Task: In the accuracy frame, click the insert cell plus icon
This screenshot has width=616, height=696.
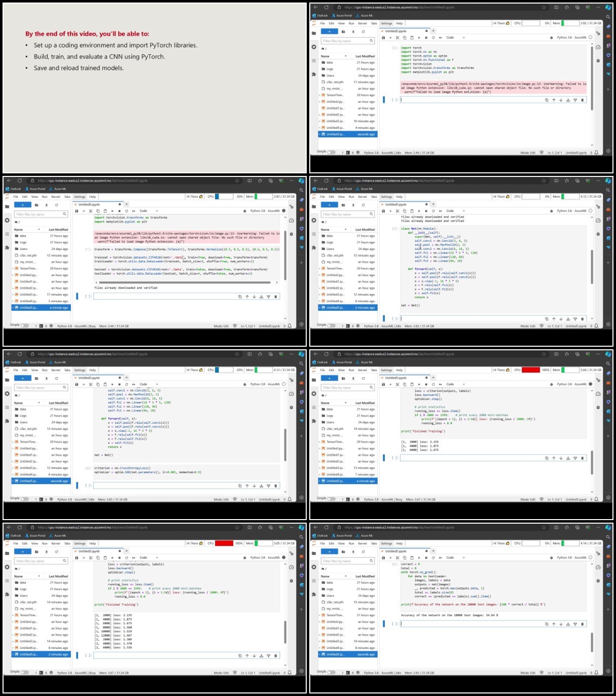Action: pos(390,558)
